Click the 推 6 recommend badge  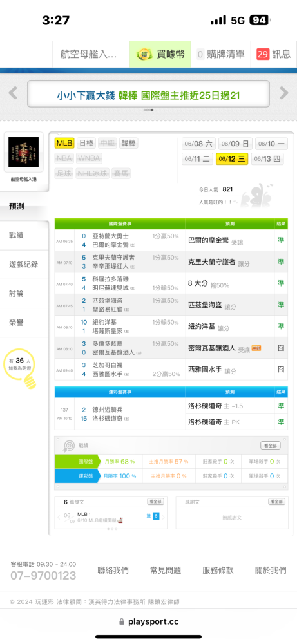153,516
